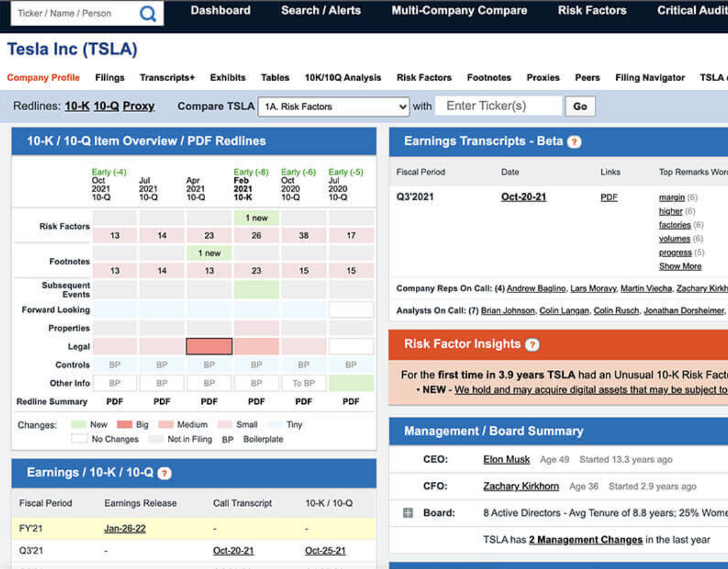Click Risk Factors count 38 cell

[304, 236]
